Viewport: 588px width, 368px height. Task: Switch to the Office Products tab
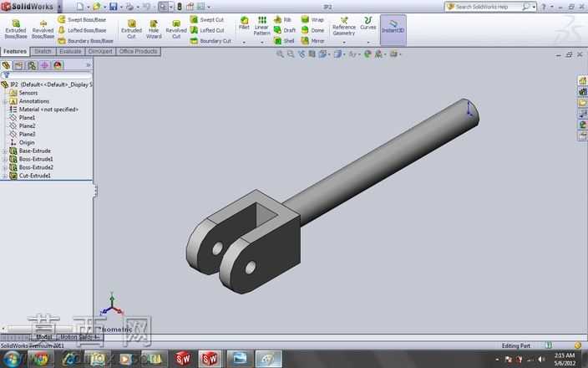[139, 52]
